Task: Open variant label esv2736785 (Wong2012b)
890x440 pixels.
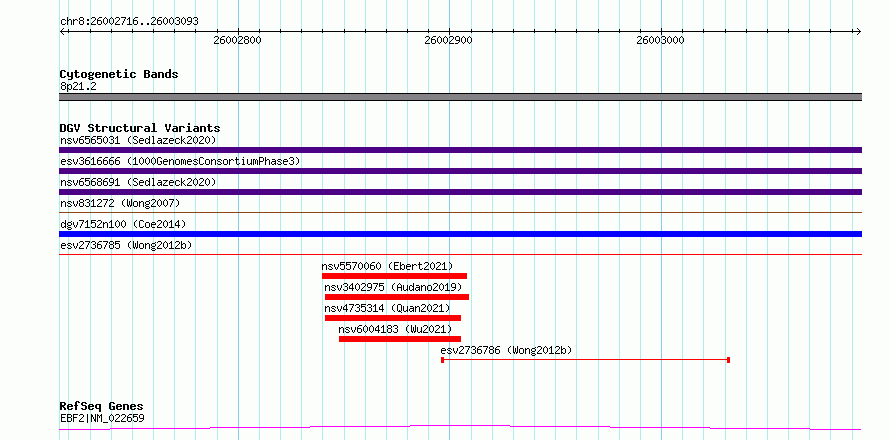Action: click(x=127, y=245)
